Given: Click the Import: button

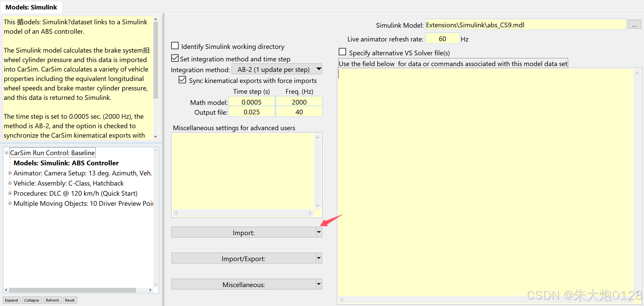Looking at the screenshot, I should [x=244, y=232].
